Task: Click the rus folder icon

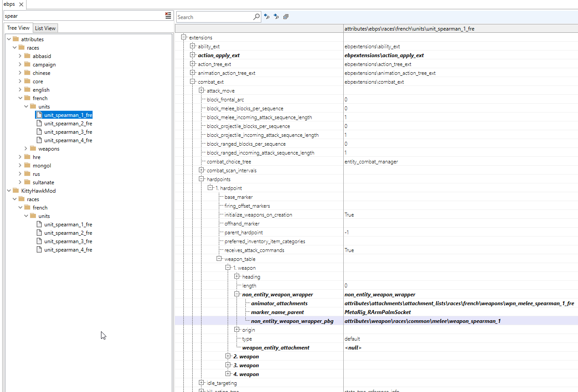Action: pyautogui.click(x=27, y=174)
